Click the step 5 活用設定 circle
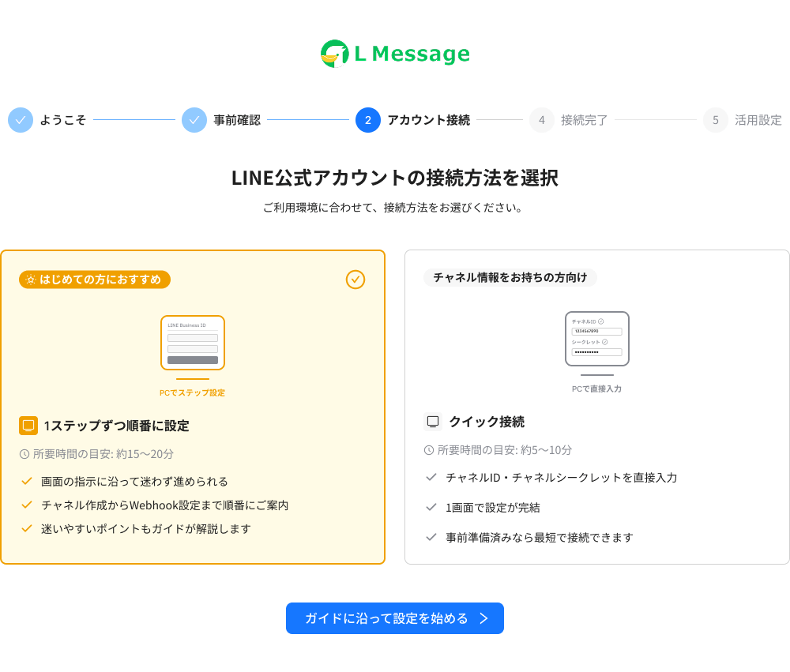Image resolution: width=790 pixels, height=672 pixels. (716, 120)
